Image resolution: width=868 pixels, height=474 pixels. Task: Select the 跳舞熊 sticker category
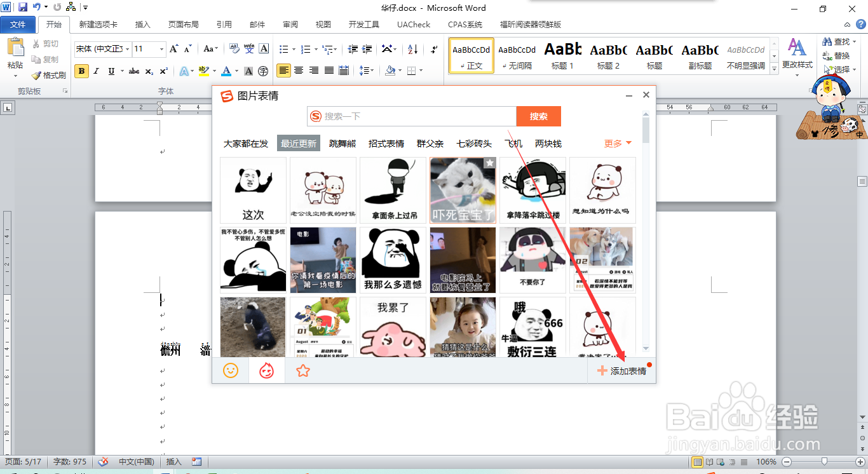[x=342, y=144]
